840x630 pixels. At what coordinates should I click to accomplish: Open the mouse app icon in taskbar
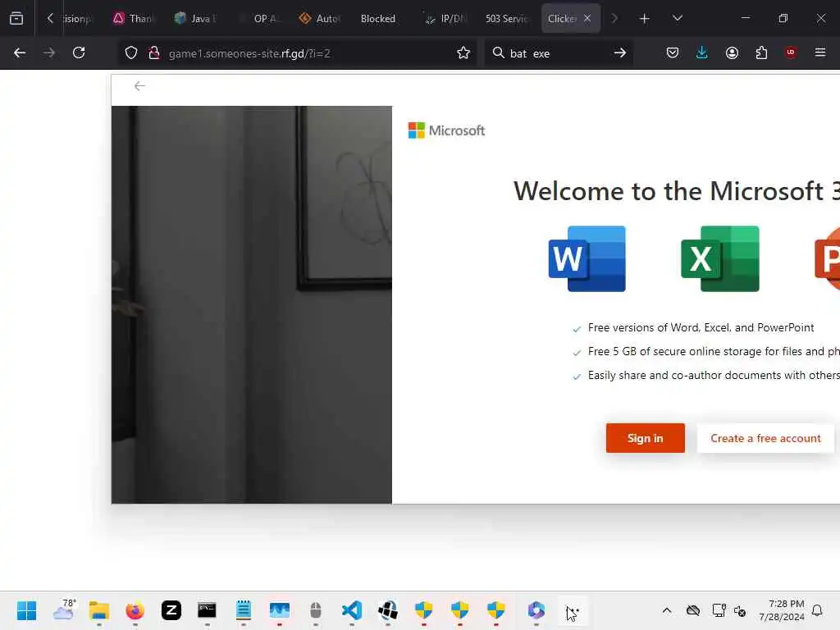pos(316,610)
